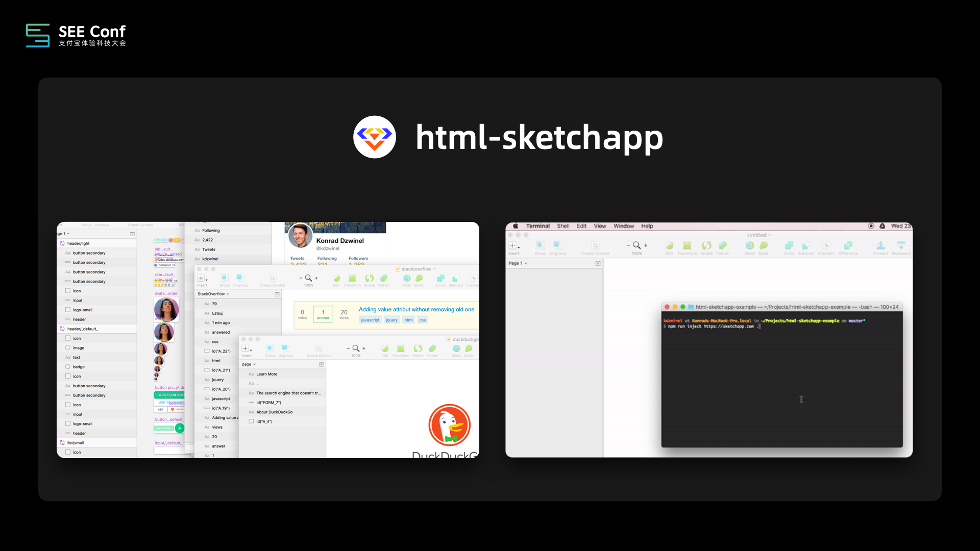Toggle pages list icon in duckduckgo window
This screenshot has width=980, height=551.
(321, 365)
